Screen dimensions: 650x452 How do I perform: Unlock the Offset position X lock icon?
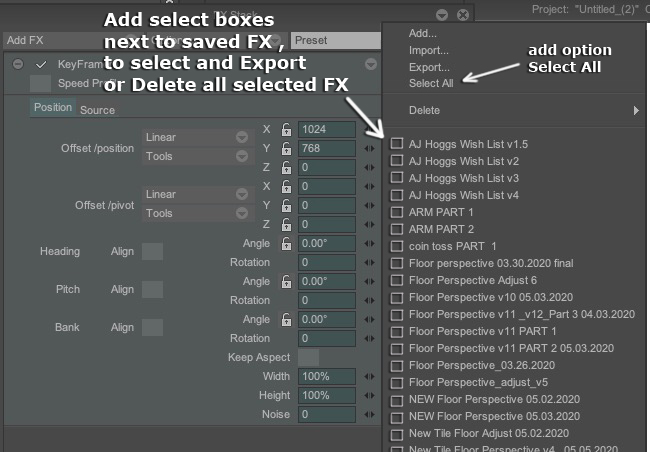(286, 129)
